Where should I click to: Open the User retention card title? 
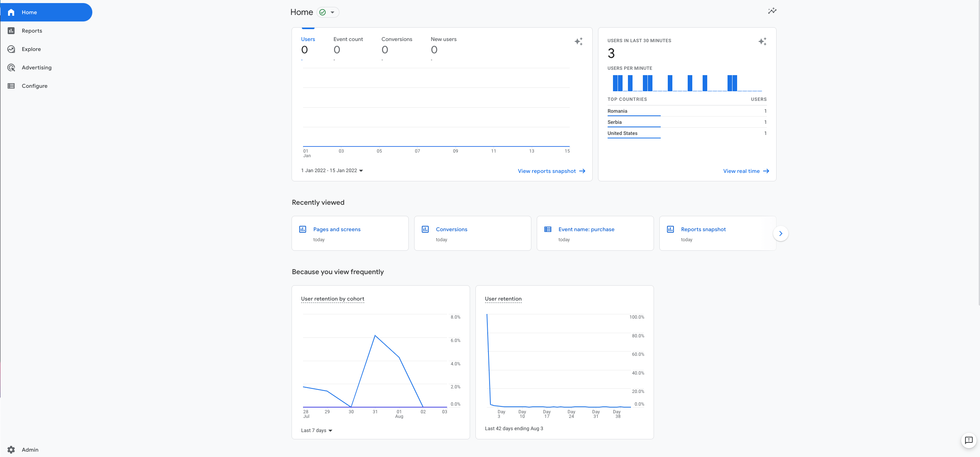coord(503,299)
